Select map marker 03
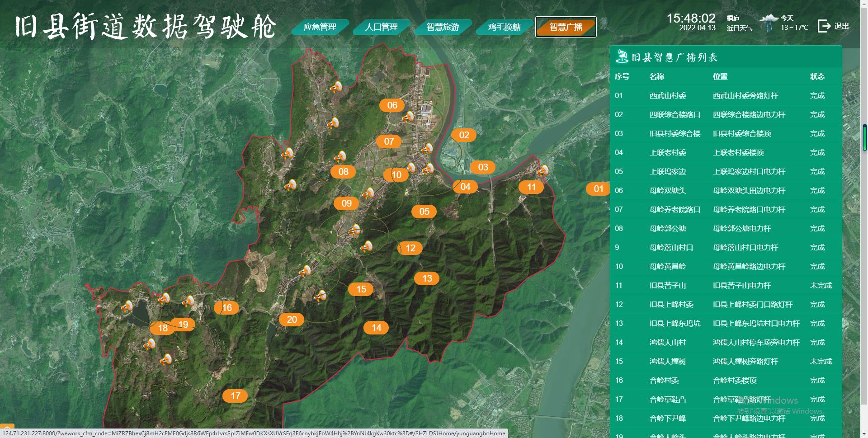 (x=483, y=167)
